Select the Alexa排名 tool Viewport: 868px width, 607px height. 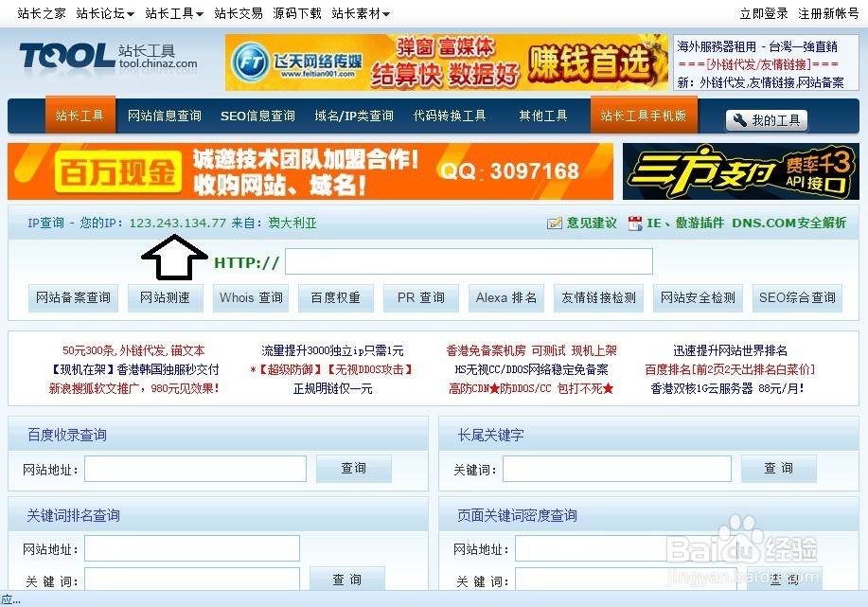[x=505, y=296]
